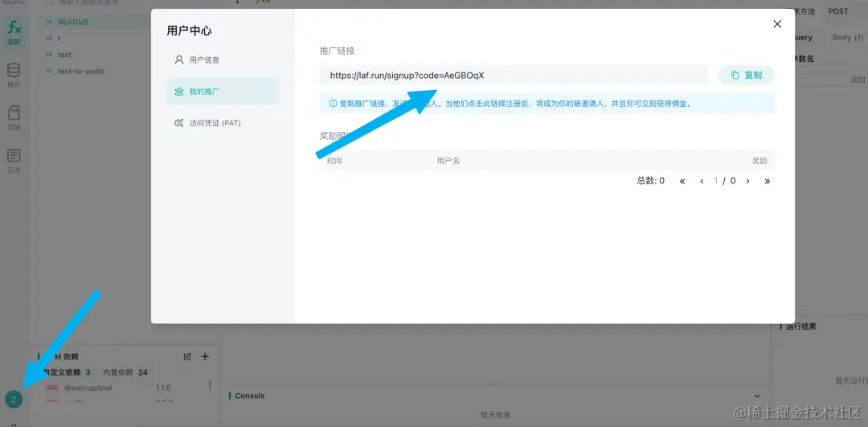Click the info icon in blue hint banner

tap(334, 104)
